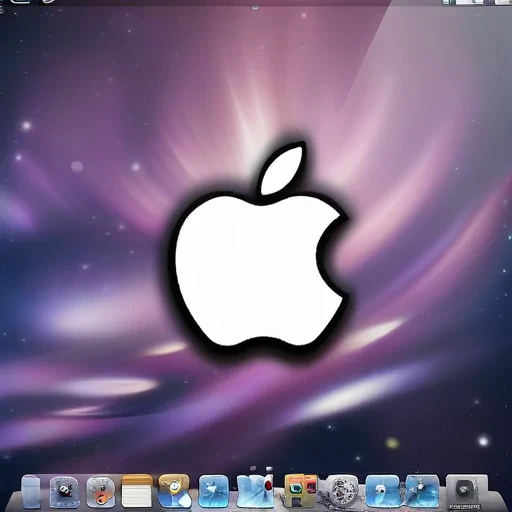Launch the tan and blue dial icon
The image size is (512, 512).
coord(174,491)
